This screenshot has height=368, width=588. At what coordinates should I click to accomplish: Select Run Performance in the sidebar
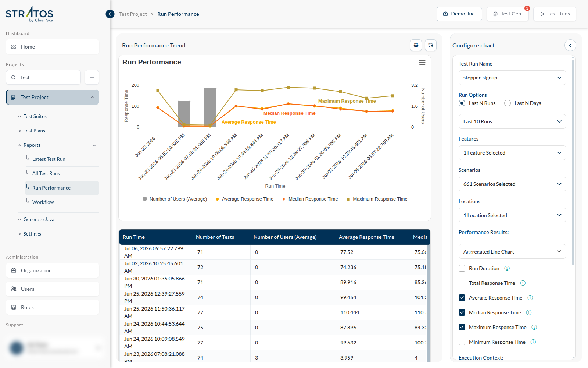coord(62,188)
